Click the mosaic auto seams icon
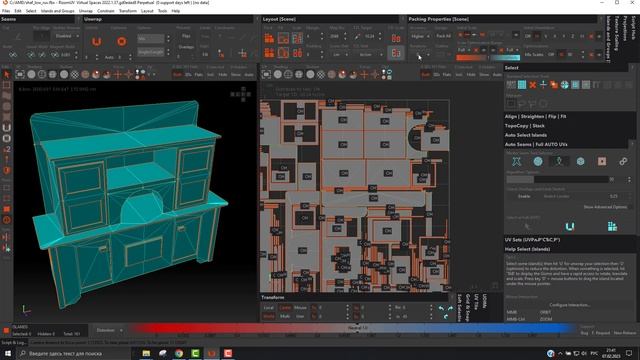This screenshot has height=360, width=640. tap(517, 162)
